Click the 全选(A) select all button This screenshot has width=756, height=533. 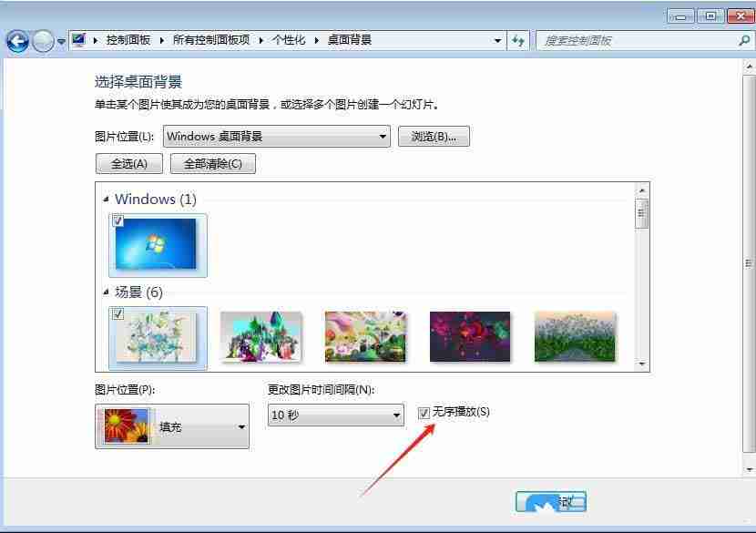128,163
